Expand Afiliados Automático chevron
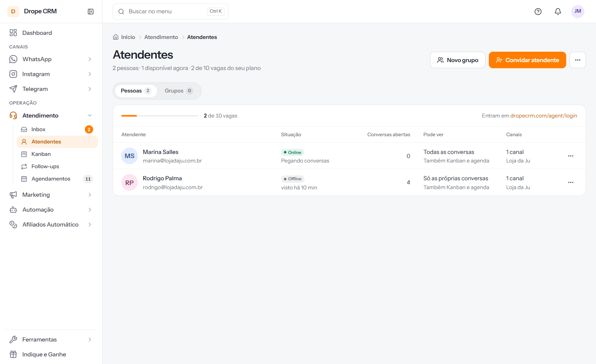The width and height of the screenshot is (596, 364). [x=90, y=225]
